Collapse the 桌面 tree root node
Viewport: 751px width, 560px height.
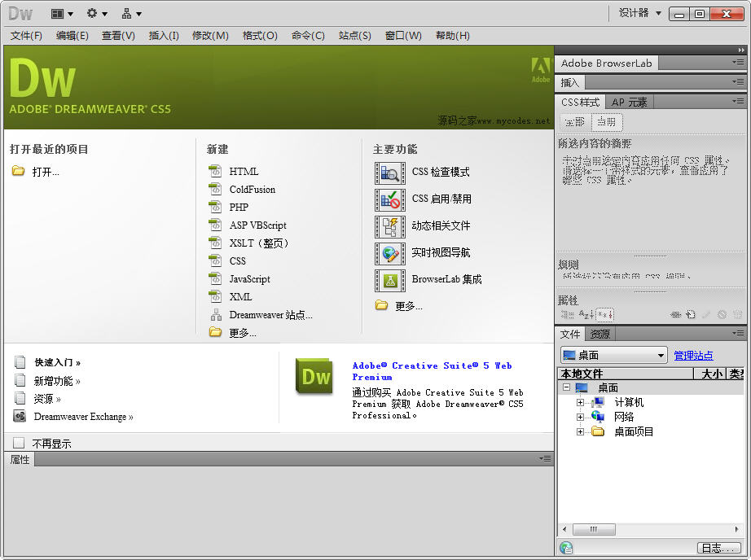pos(566,387)
